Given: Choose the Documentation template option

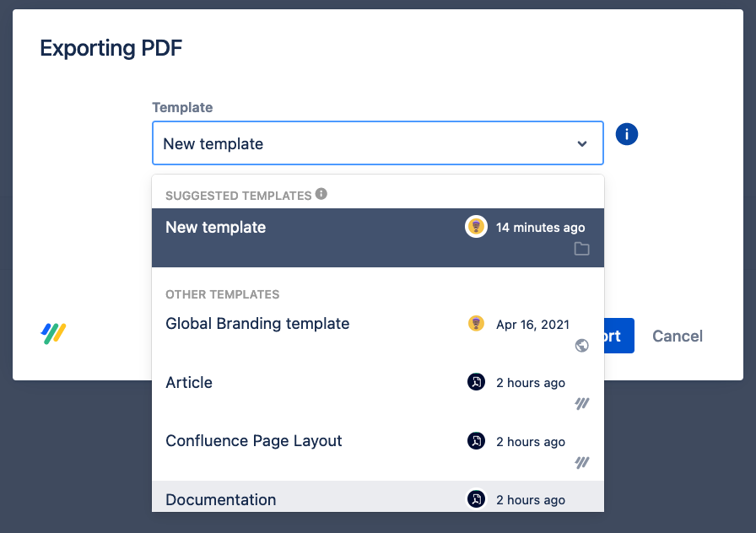Looking at the screenshot, I should 221,499.
